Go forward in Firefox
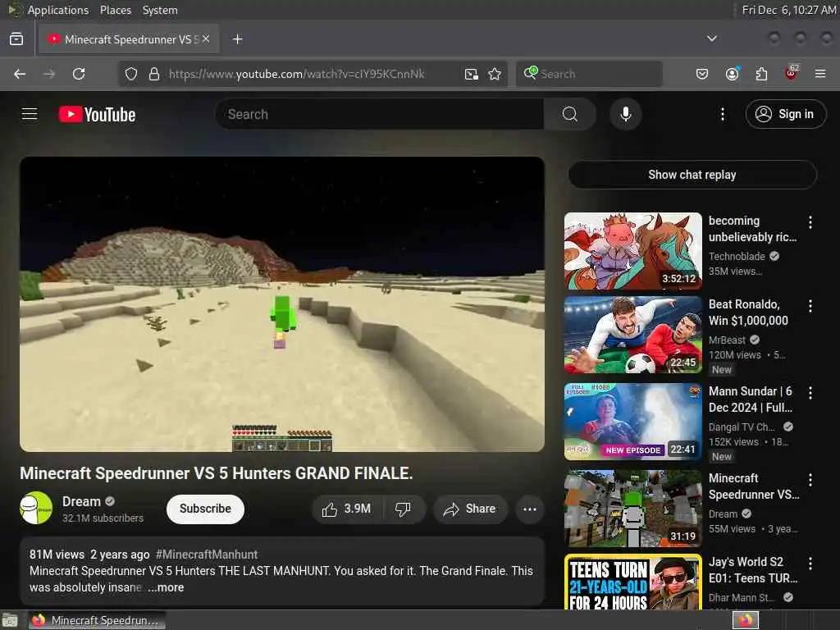 [x=49, y=74]
